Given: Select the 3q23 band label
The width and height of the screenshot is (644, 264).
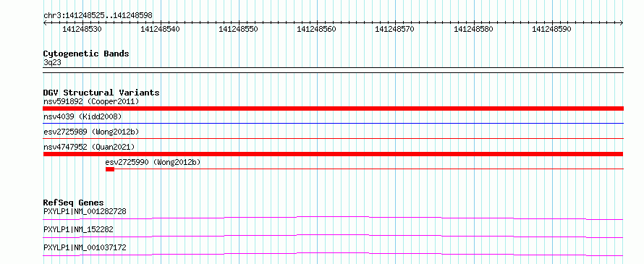Looking at the screenshot, I should click(53, 63).
